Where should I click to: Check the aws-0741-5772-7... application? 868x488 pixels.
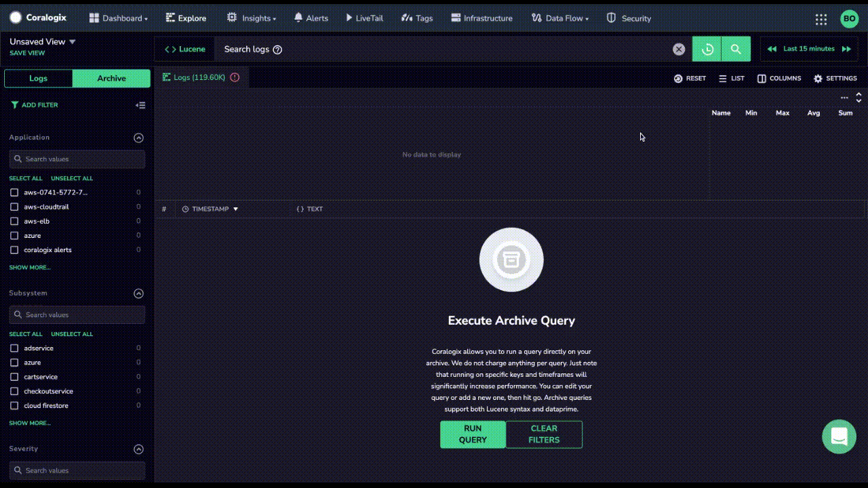(x=14, y=192)
